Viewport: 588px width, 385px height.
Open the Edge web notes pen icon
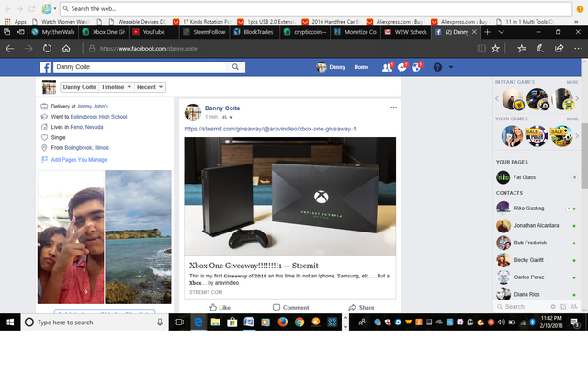[540, 49]
